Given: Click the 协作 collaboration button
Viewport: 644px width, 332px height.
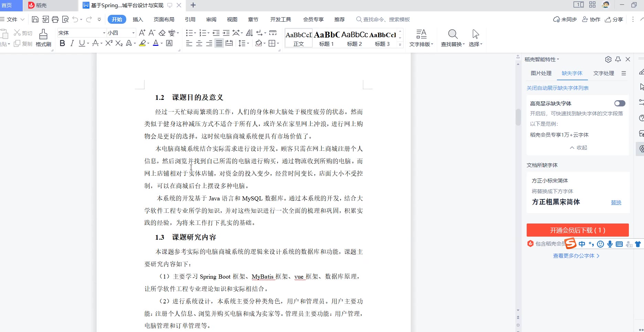Looking at the screenshot, I should (x=591, y=19).
